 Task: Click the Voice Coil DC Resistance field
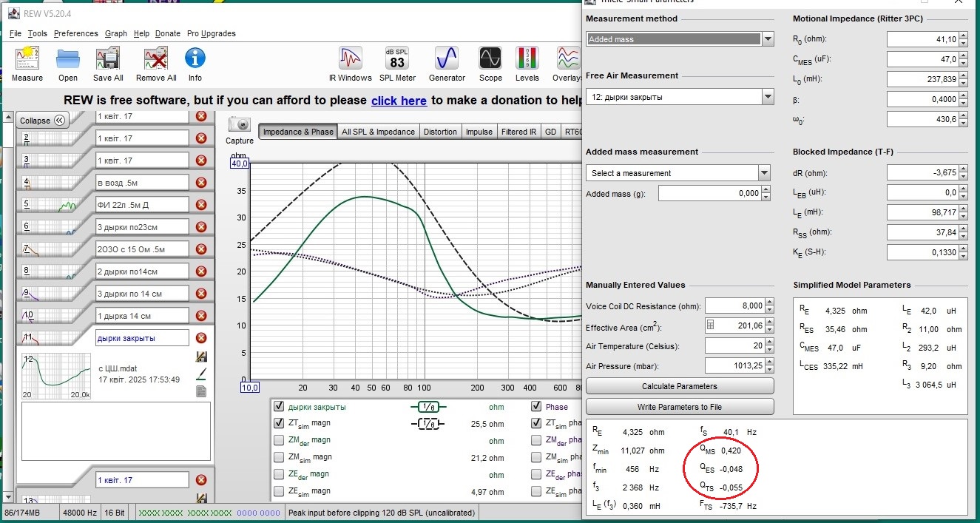734,306
